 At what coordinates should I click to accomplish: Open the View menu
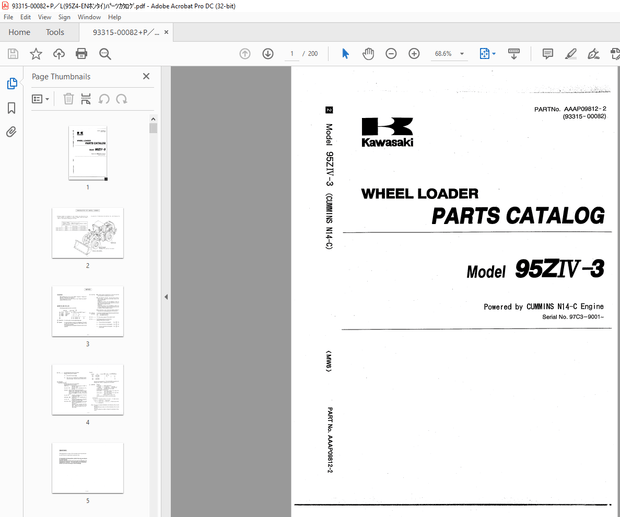click(44, 17)
